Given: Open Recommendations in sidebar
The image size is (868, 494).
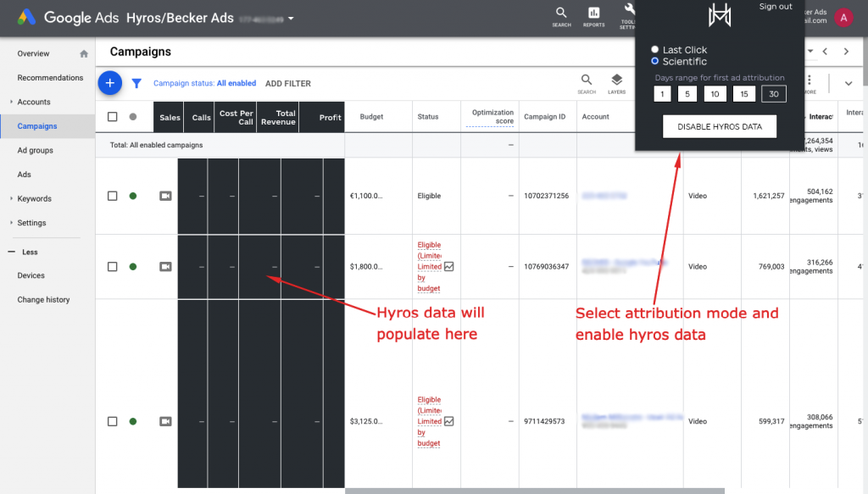Looking at the screenshot, I should pos(50,78).
